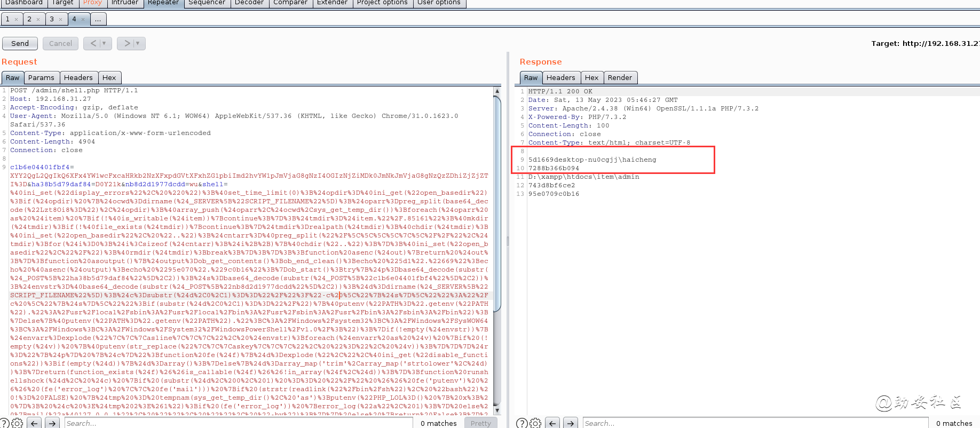Click the Host: 192.168.31.27 header
This screenshot has width=980, height=428.
point(50,99)
